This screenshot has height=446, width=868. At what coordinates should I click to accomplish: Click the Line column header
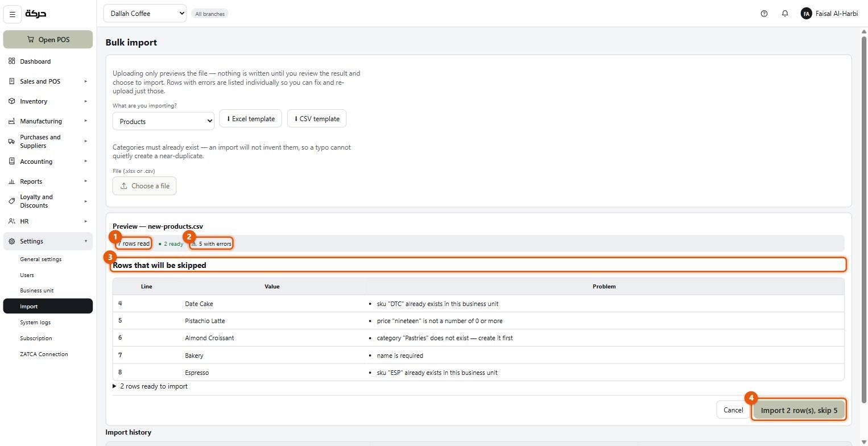tap(147, 286)
